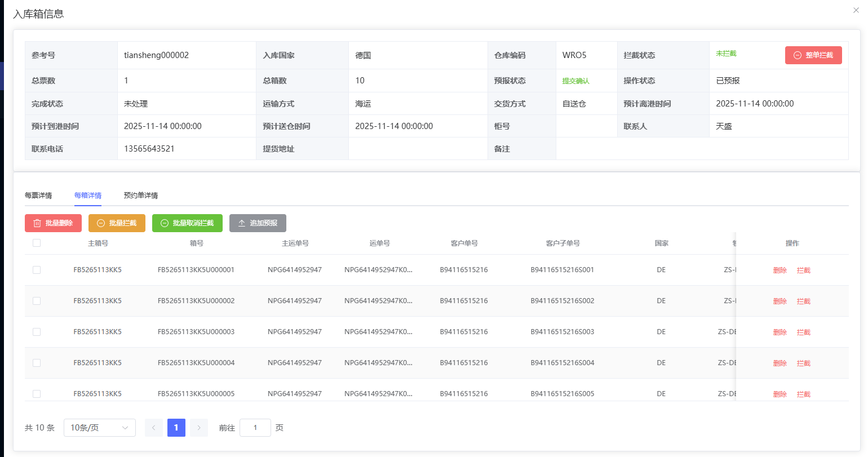Image resolution: width=868 pixels, height=457 pixels.
Task: Open the 10条/页 page size dropdown
Action: point(100,428)
